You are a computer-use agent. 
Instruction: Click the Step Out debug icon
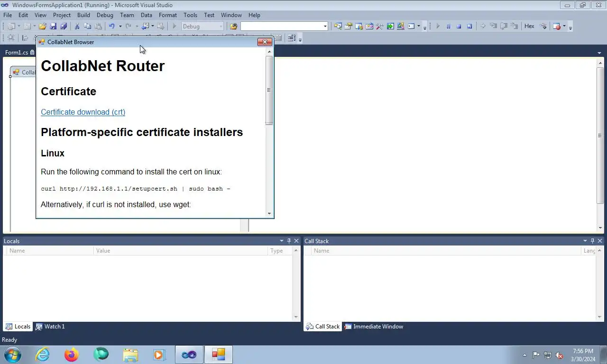(515, 27)
